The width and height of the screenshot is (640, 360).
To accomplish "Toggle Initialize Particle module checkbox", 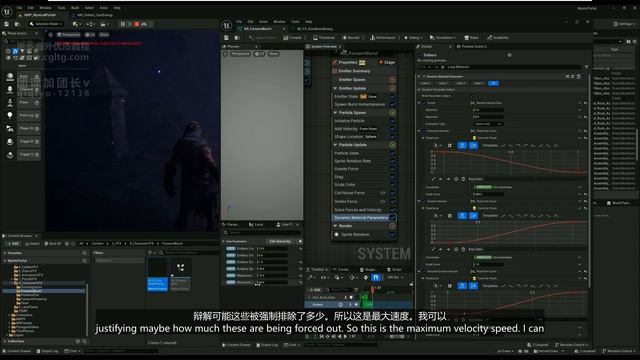I will coord(392,121).
